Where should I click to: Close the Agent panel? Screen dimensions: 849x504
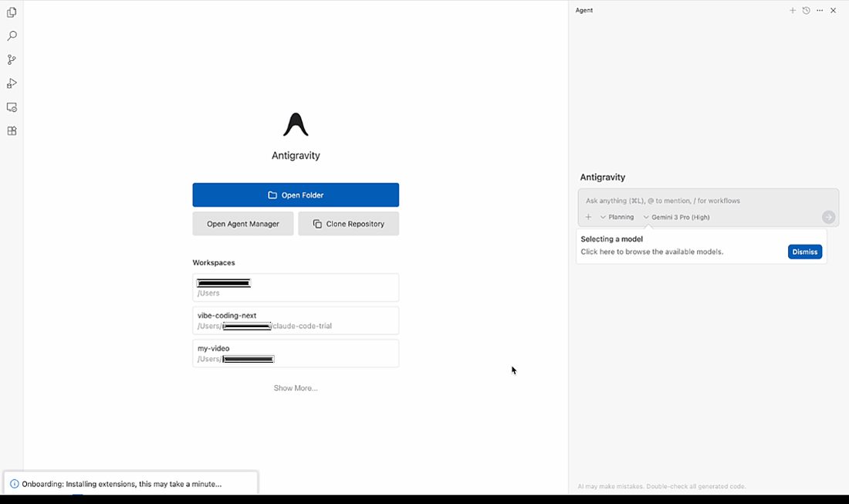coord(834,10)
